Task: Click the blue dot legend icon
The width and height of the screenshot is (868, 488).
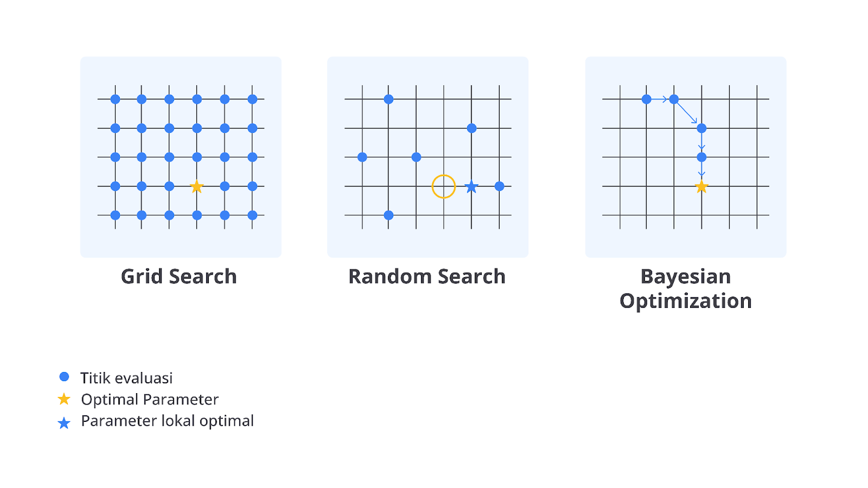Action: coord(64,376)
